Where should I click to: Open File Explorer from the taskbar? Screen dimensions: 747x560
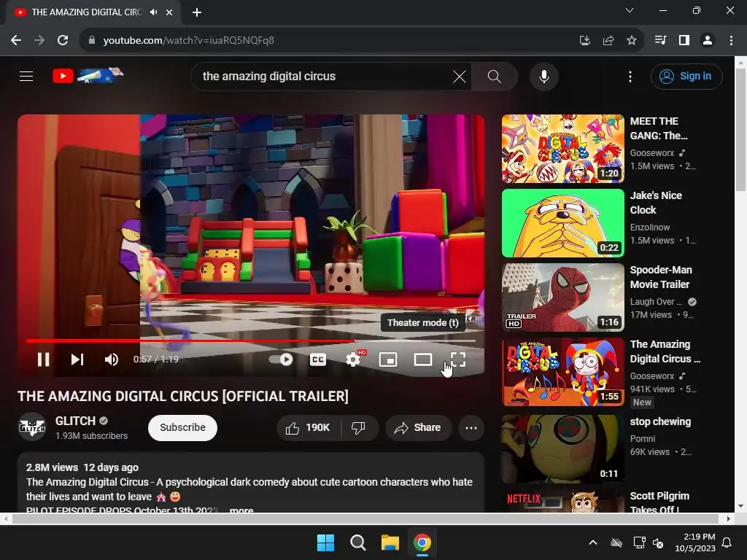tap(390, 542)
